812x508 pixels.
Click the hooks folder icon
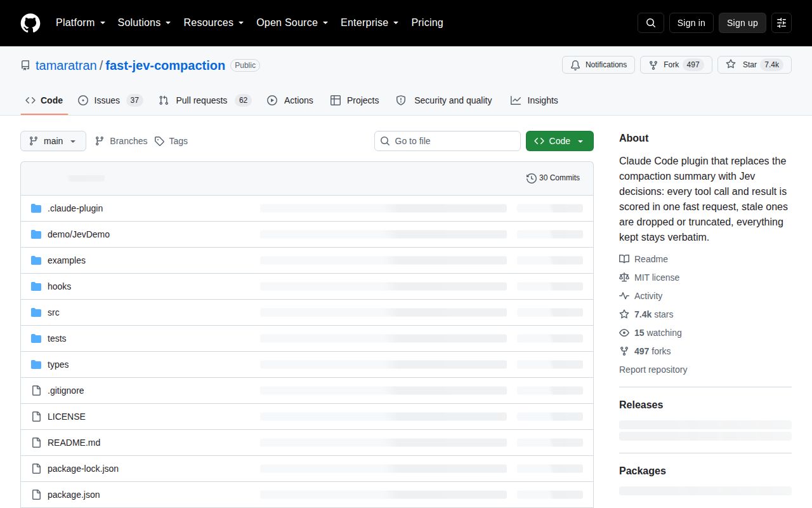36,286
